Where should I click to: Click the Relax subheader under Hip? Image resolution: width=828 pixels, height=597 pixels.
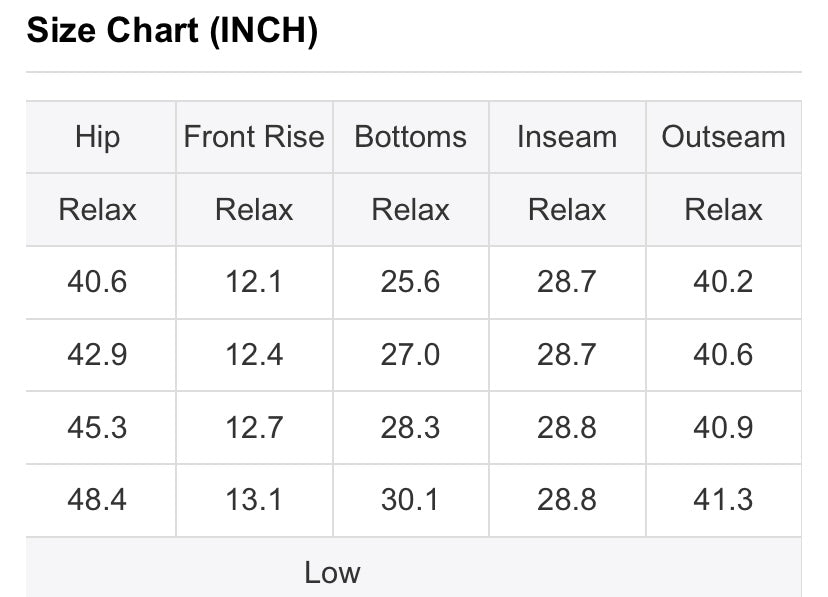97,210
